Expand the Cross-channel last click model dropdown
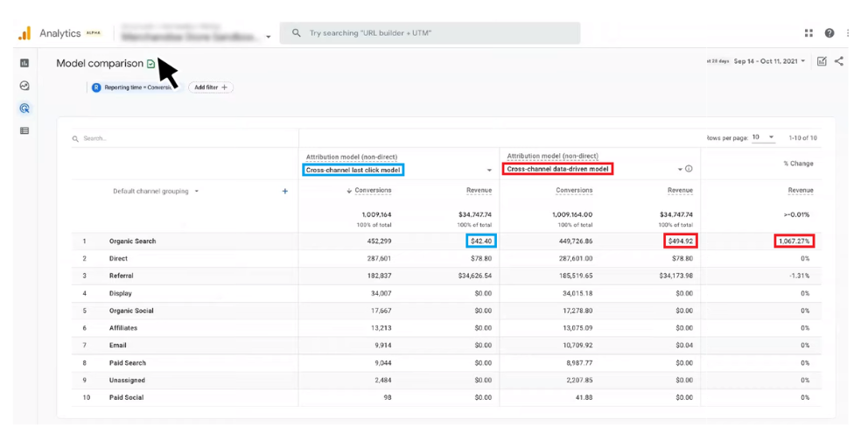Screen dimensions: 868x448 coord(489,170)
